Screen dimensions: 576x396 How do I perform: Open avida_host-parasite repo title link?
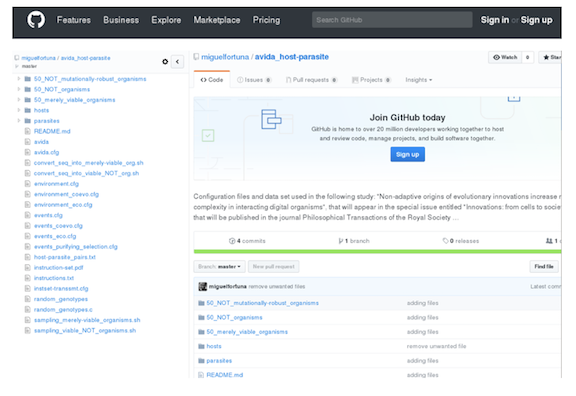(292, 57)
